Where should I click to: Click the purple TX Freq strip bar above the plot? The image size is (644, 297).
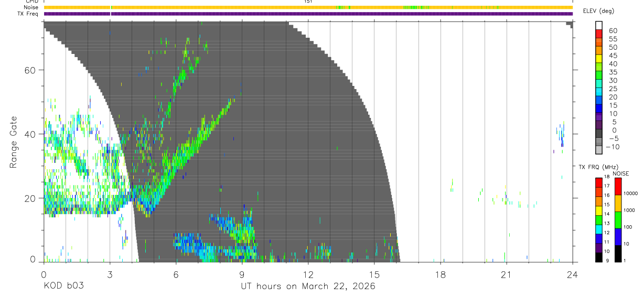pyautogui.click(x=308, y=14)
